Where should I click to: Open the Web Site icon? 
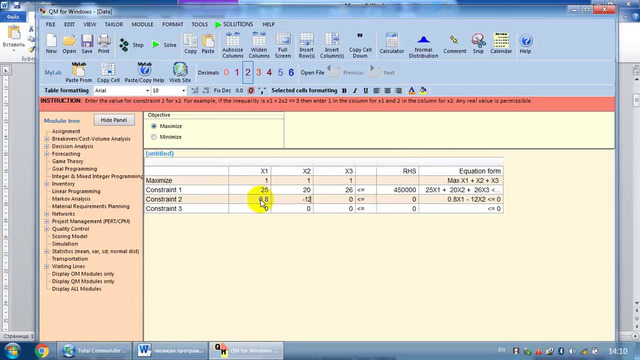click(x=180, y=73)
